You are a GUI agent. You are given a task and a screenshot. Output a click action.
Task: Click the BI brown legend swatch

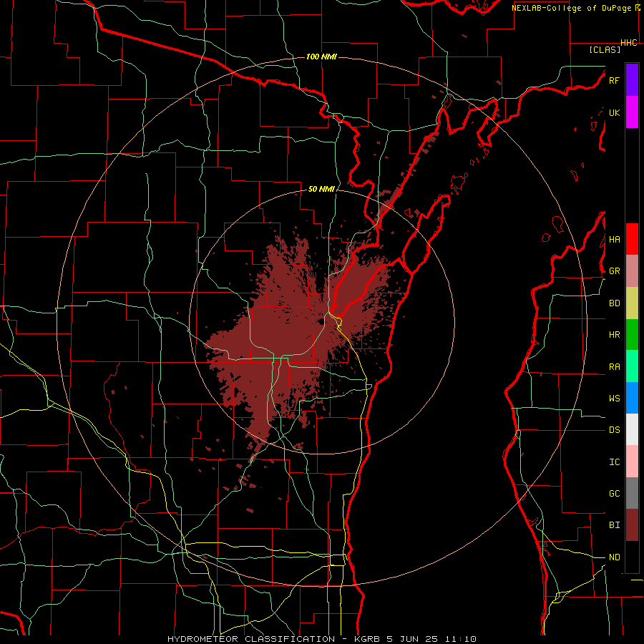632,525
